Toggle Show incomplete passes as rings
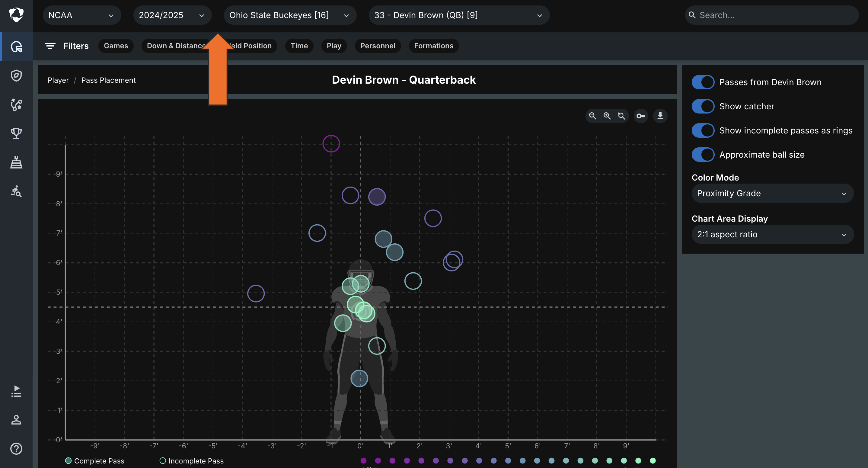This screenshot has height=468, width=868. 703,130
